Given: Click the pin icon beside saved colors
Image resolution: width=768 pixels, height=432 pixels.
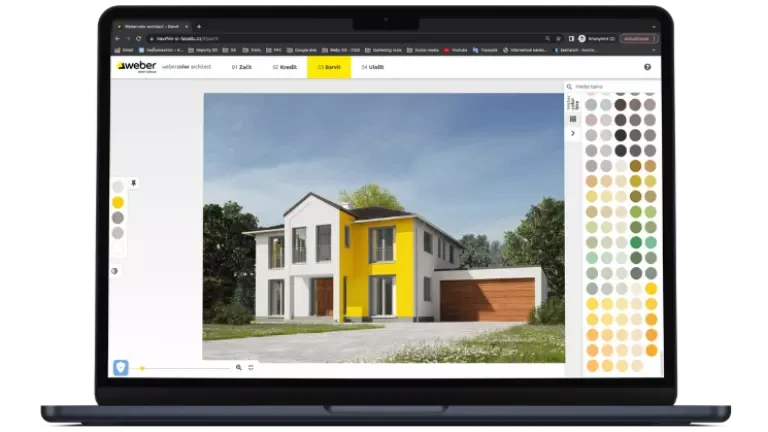Looking at the screenshot, I should (134, 183).
